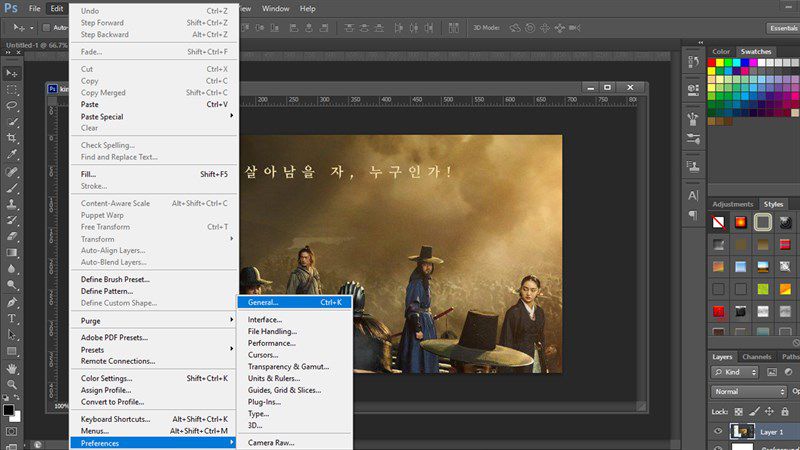Toggle Quick Mask mode in toolbox
Image resolution: width=800 pixels, height=450 pixels.
click(11, 432)
